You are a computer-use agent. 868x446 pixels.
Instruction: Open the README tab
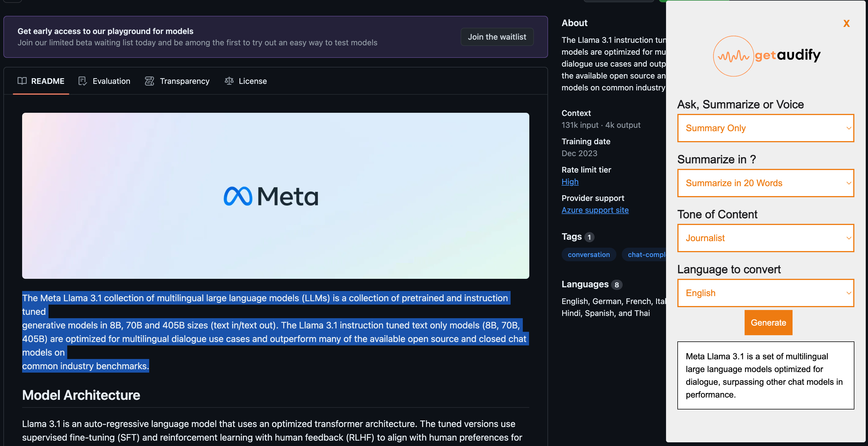coord(41,81)
